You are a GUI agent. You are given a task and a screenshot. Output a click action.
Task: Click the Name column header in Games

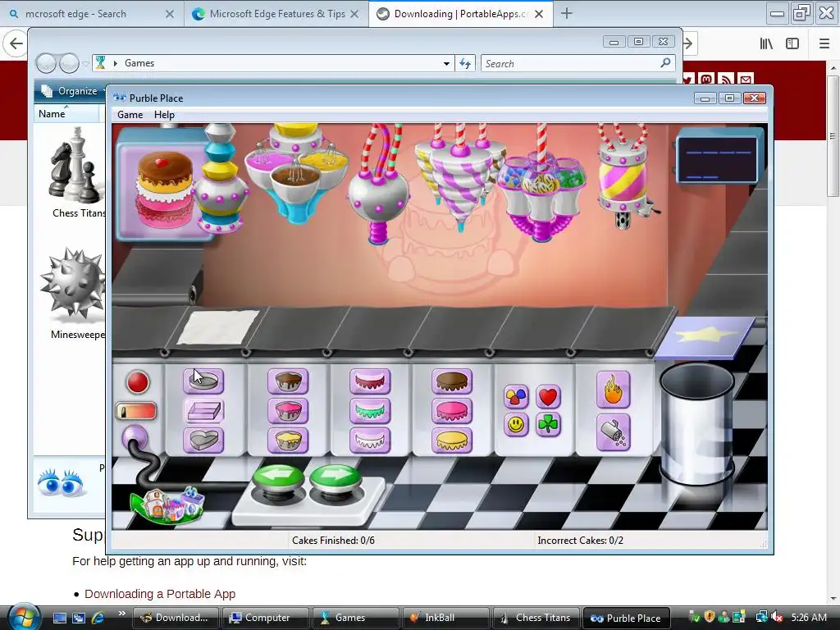[66, 113]
